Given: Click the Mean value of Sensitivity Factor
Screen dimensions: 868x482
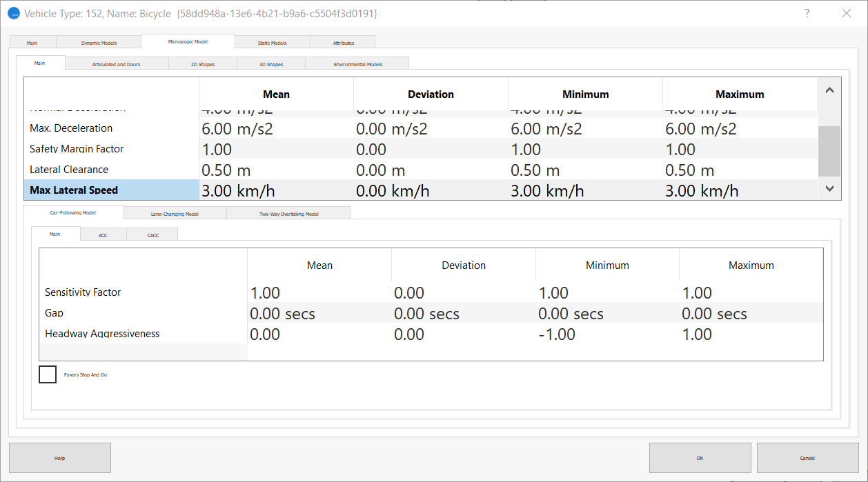Looking at the screenshot, I should pos(319,292).
